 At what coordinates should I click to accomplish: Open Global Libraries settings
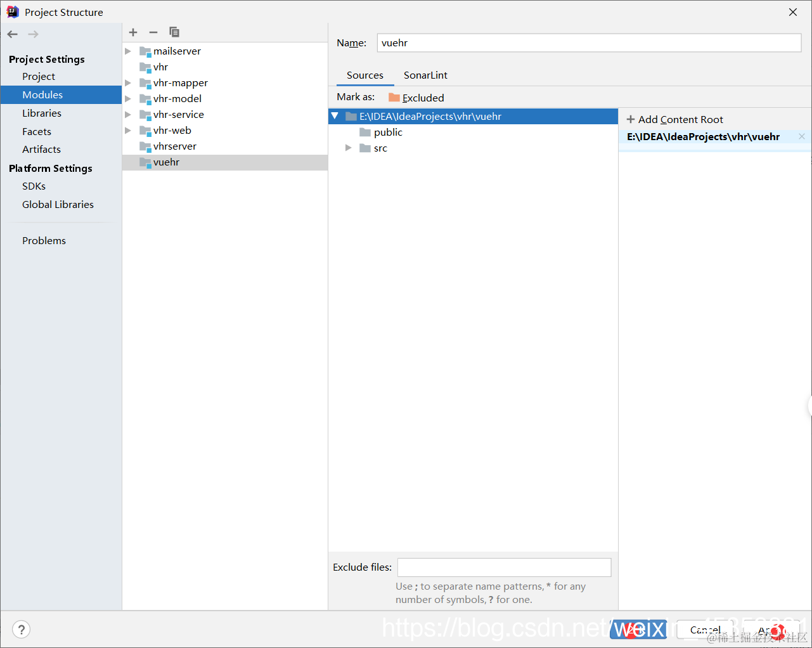click(58, 205)
